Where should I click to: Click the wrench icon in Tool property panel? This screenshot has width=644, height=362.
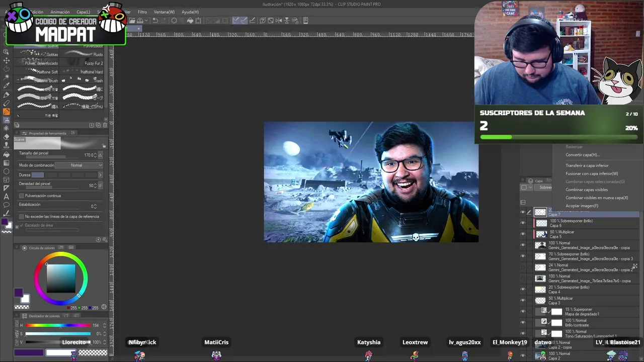(104, 240)
